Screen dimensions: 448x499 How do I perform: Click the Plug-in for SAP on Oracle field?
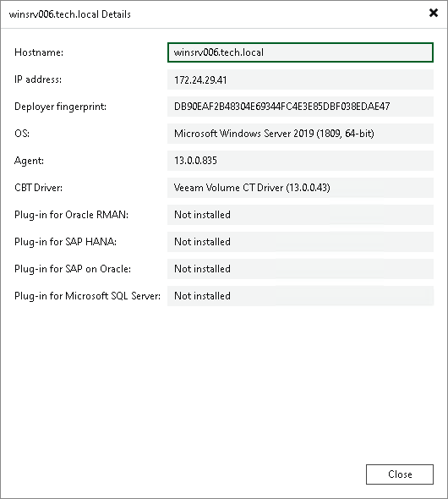[300, 269]
